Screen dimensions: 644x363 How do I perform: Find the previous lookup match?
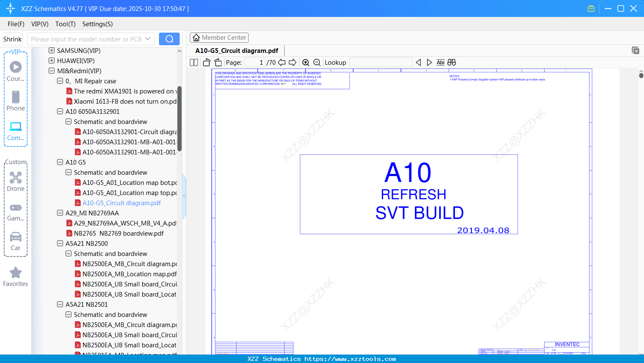418,63
